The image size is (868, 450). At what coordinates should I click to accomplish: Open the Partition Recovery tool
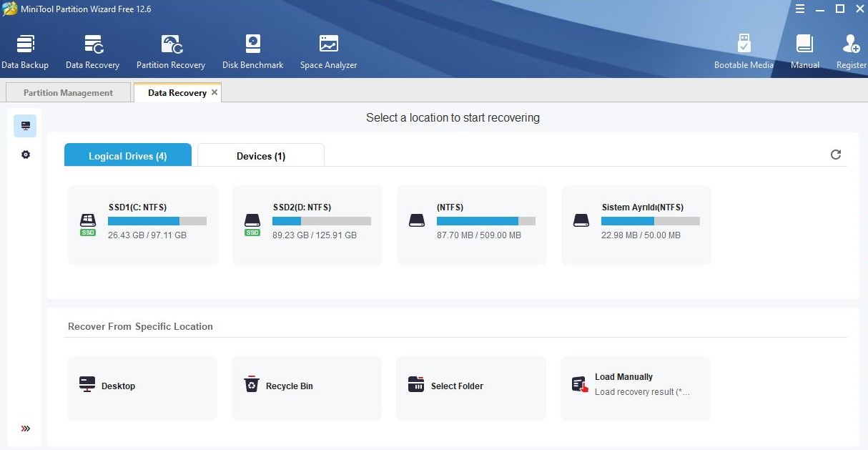pos(171,52)
